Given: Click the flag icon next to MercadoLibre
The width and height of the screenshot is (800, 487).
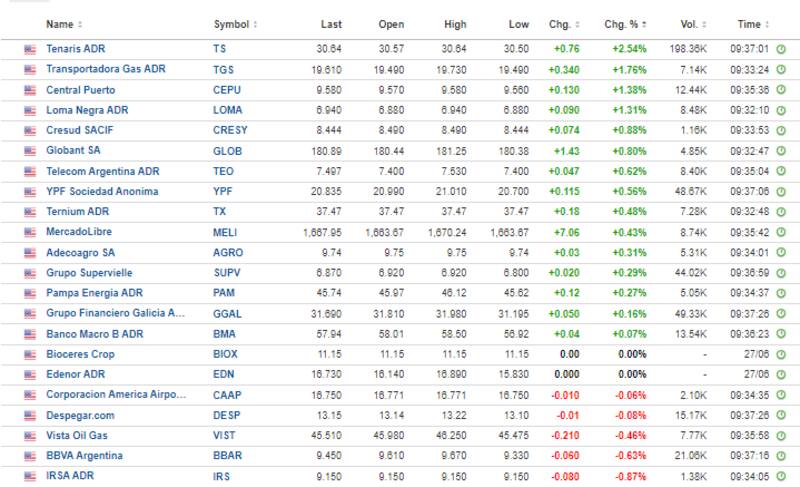Looking at the screenshot, I should click(29, 232).
